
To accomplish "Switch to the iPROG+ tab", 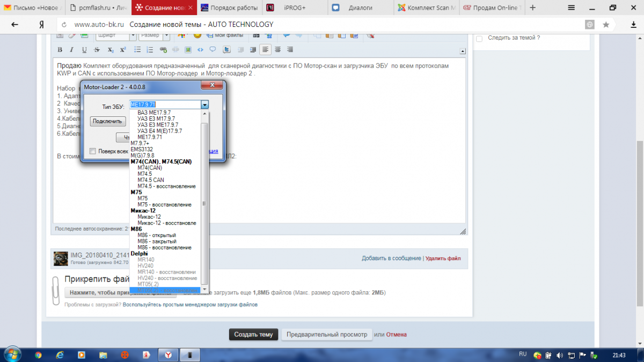I will [x=295, y=8].
